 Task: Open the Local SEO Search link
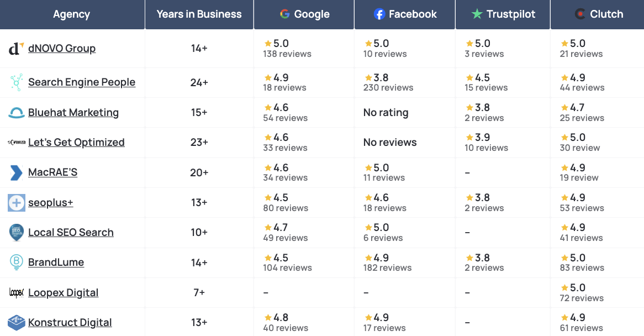pos(71,233)
